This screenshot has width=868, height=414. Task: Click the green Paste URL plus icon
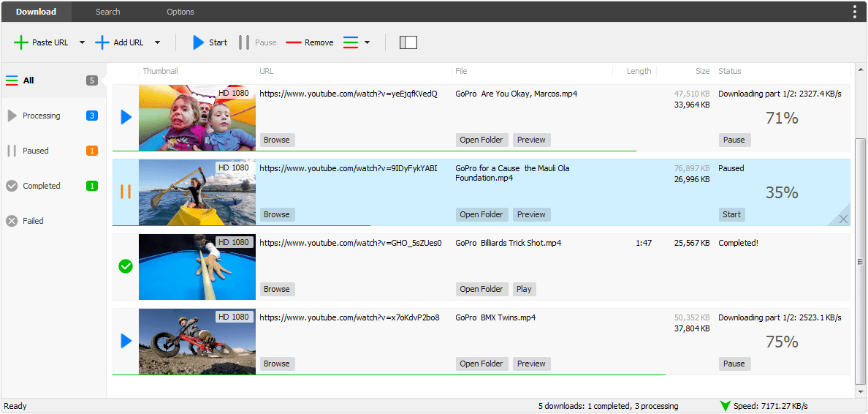pos(20,42)
